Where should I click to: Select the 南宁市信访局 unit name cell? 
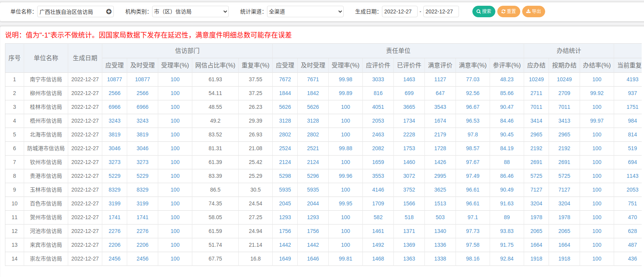(46, 79)
